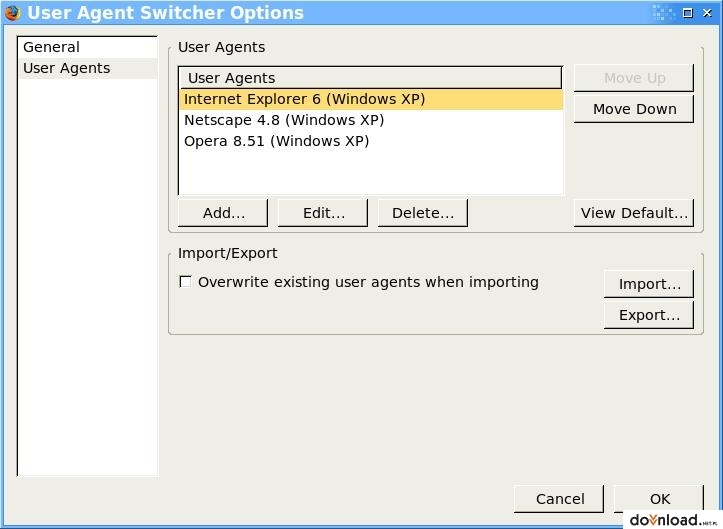Open the Edit... user agent dialog
The height and width of the screenshot is (529, 723).
point(323,213)
